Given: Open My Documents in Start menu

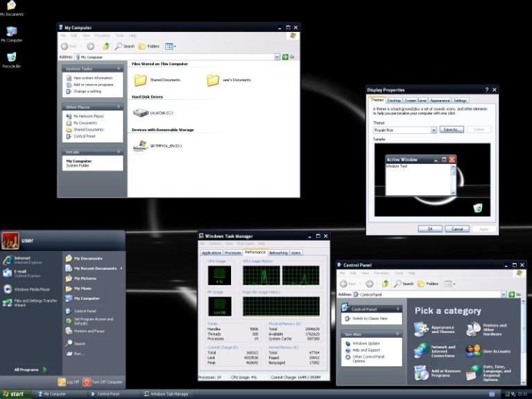Looking at the screenshot, I should [84, 258].
